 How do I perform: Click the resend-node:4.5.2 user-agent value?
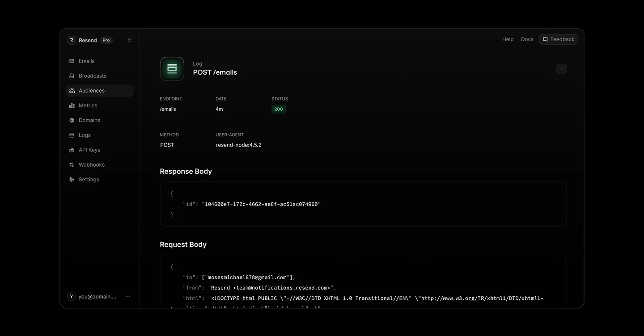[239, 145]
